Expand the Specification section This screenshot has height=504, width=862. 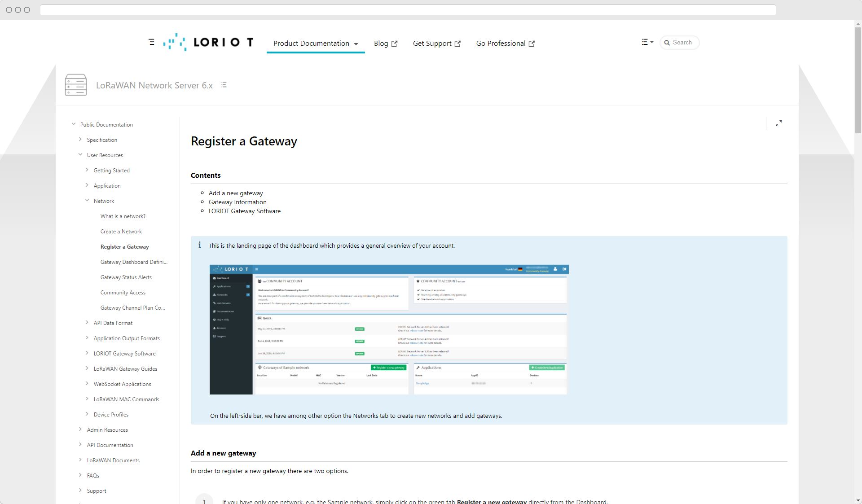(80, 139)
